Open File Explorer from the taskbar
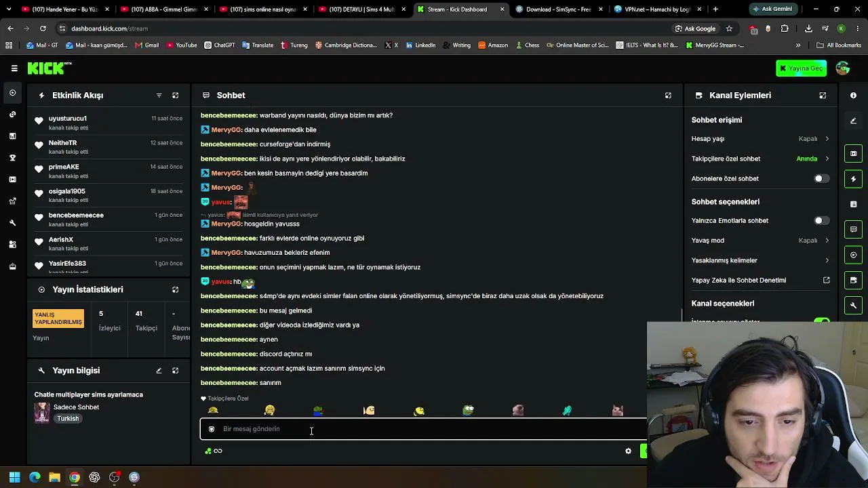Image resolution: width=868 pixels, height=488 pixels. click(x=55, y=477)
